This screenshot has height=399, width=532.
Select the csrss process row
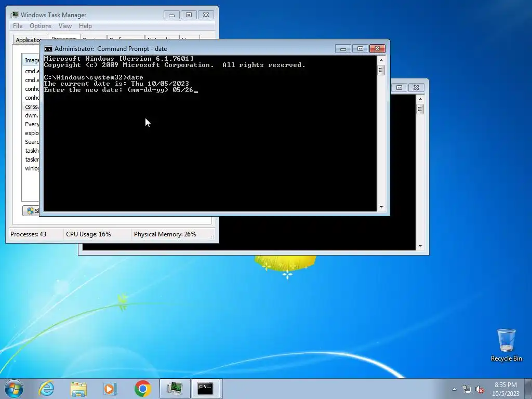pyautogui.click(x=31, y=107)
